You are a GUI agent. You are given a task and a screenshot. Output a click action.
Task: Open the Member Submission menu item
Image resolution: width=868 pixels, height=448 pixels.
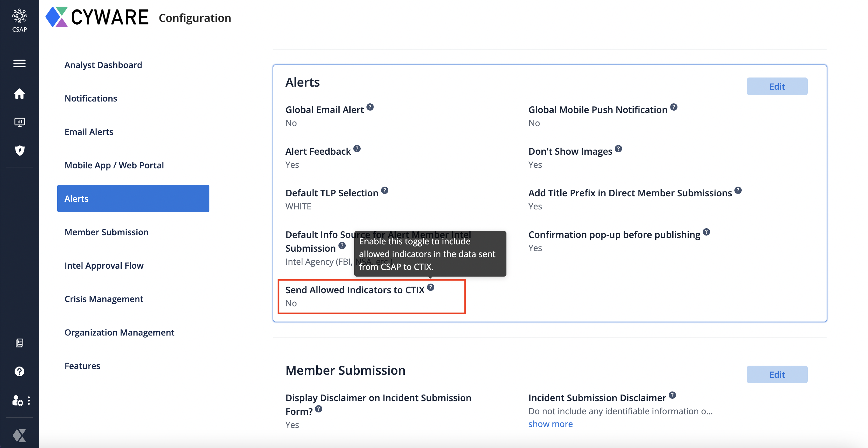106,232
